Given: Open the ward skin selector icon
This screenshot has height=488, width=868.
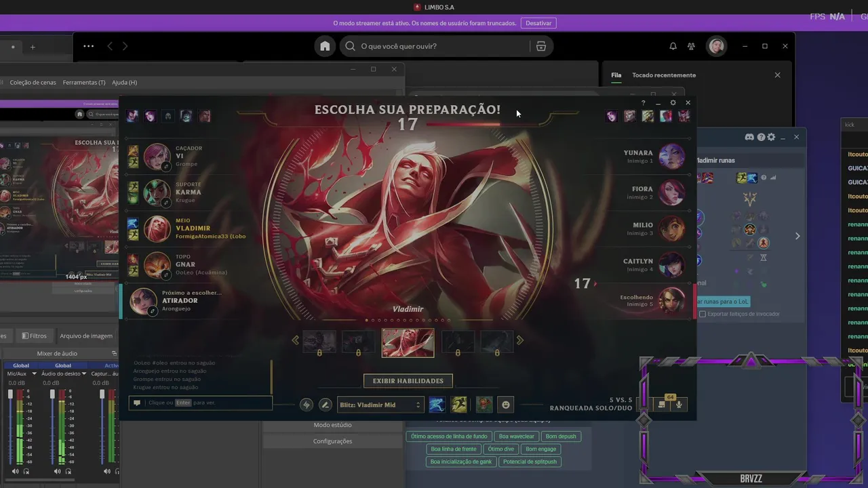Looking at the screenshot, I should 484,405.
